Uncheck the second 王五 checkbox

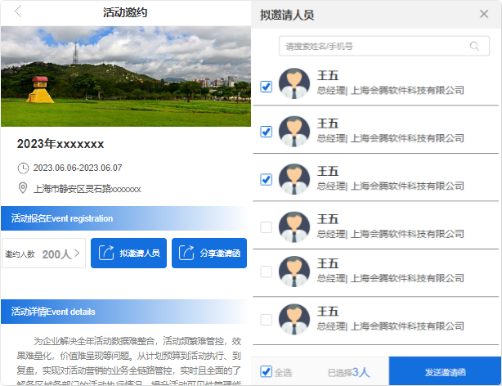click(266, 132)
